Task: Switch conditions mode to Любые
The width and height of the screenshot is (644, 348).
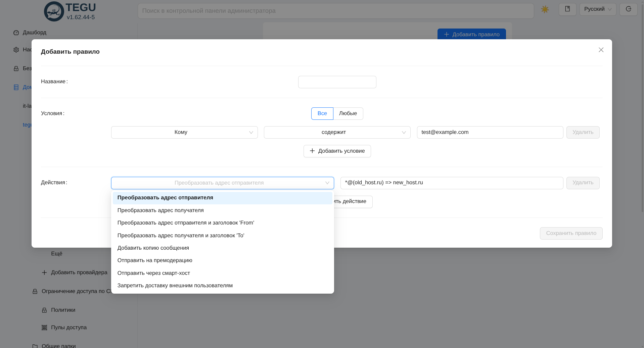Action: tap(348, 113)
